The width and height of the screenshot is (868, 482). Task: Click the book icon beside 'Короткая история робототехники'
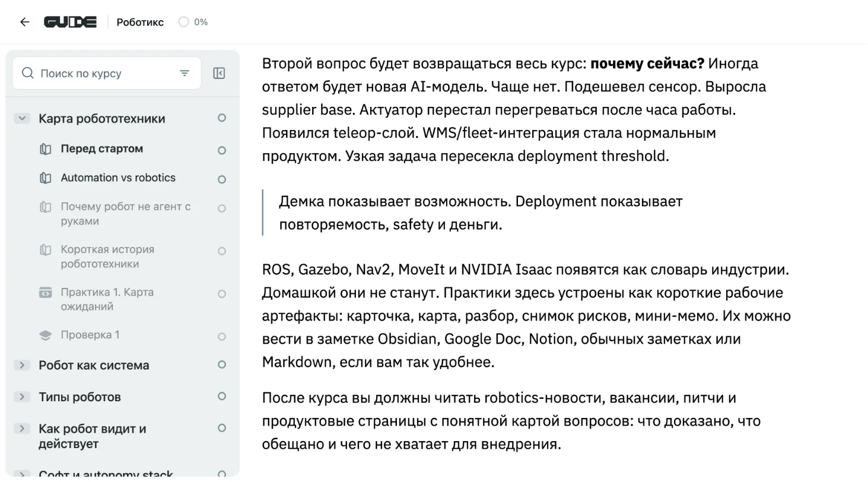[46, 250]
